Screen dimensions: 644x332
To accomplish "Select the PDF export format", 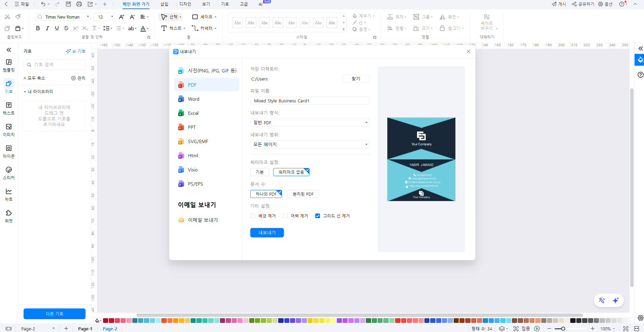I will [207, 85].
